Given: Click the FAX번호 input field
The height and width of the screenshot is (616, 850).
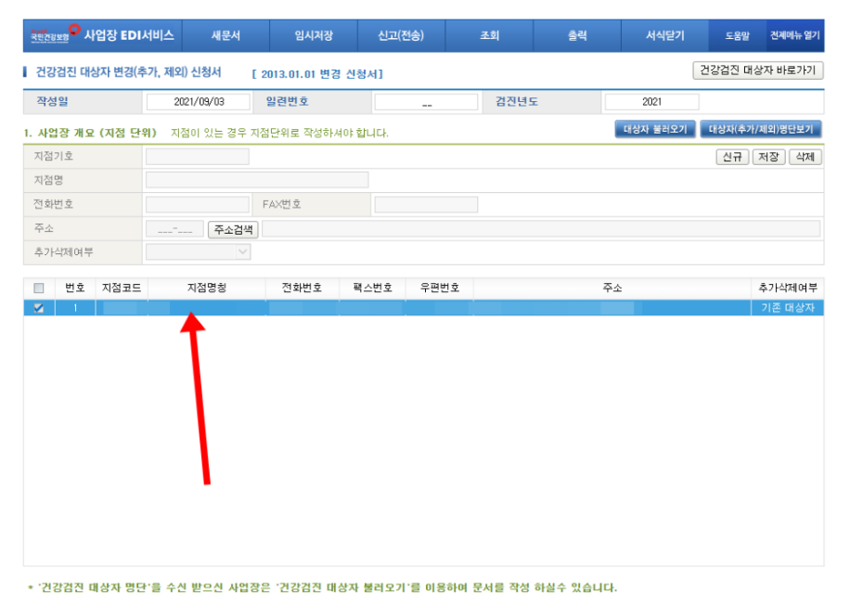Looking at the screenshot, I should (426, 205).
